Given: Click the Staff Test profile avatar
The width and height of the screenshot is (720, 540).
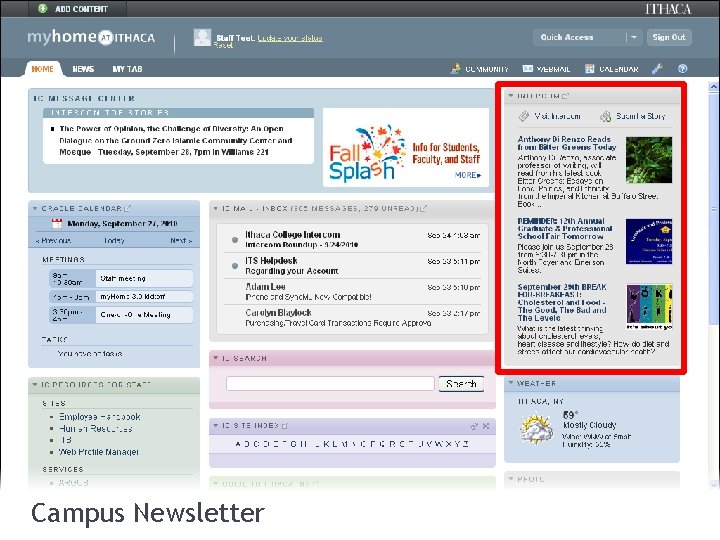Looking at the screenshot, I should [x=202, y=37].
